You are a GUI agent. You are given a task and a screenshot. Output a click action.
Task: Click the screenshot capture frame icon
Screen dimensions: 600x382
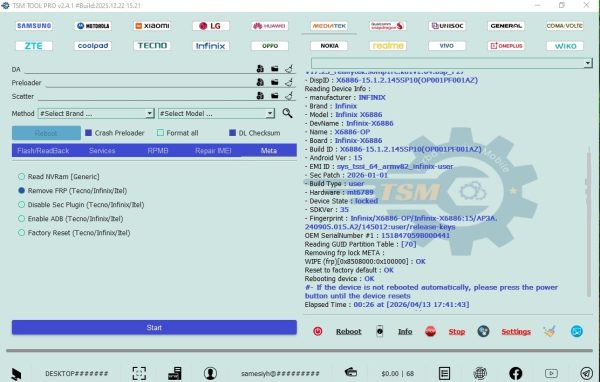pos(139,373)
